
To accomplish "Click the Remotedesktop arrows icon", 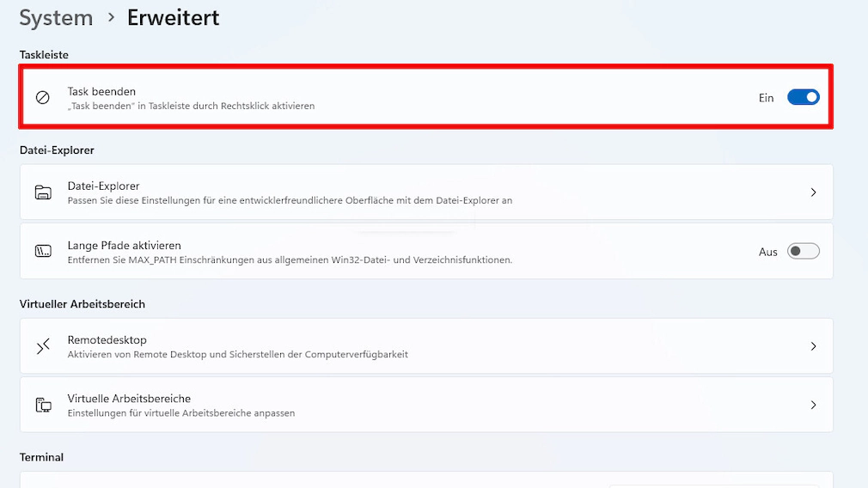I will point(43,346).
